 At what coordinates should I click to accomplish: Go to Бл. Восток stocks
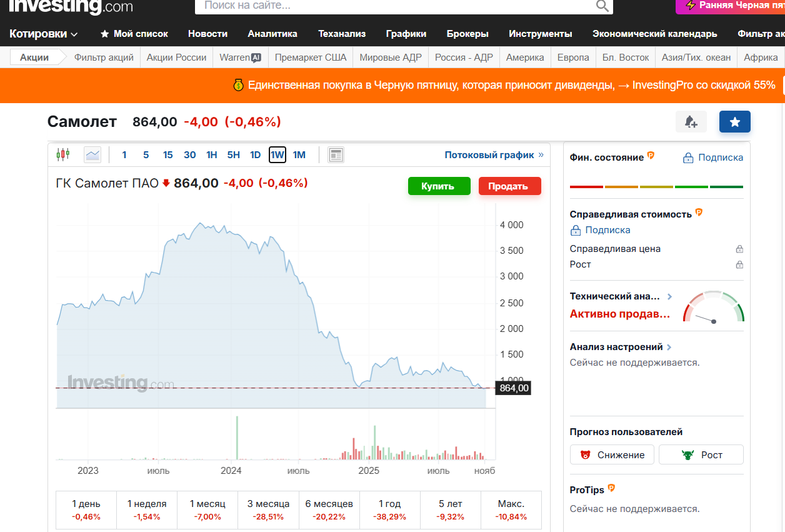(626, 58)
